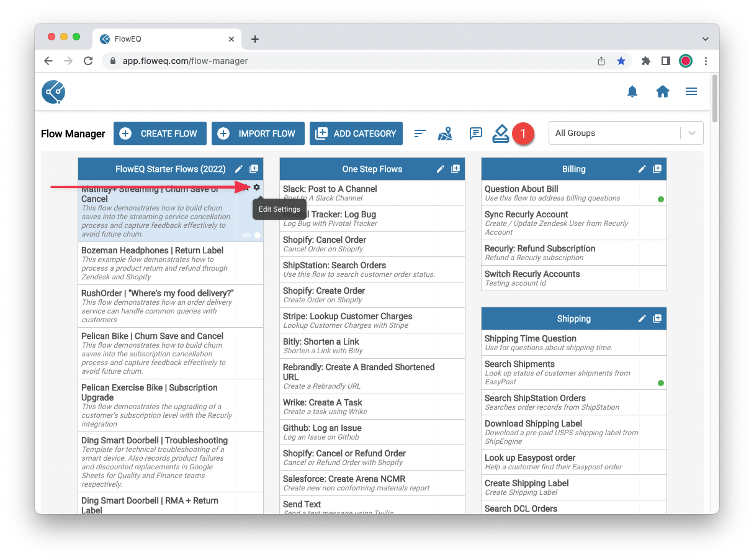Click the sort lines icon in Flow Manager toolbar
Screen dimensions: 754x560
point(420,133)
